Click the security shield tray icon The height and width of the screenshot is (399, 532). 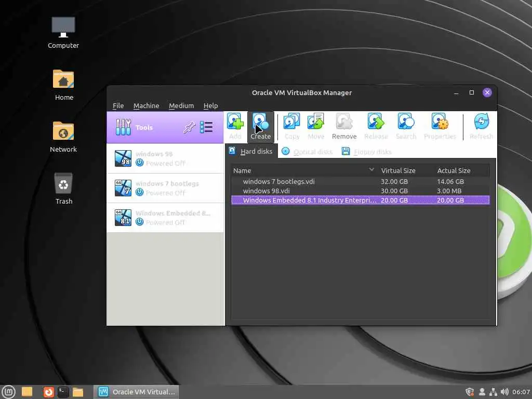coord(470,392)
